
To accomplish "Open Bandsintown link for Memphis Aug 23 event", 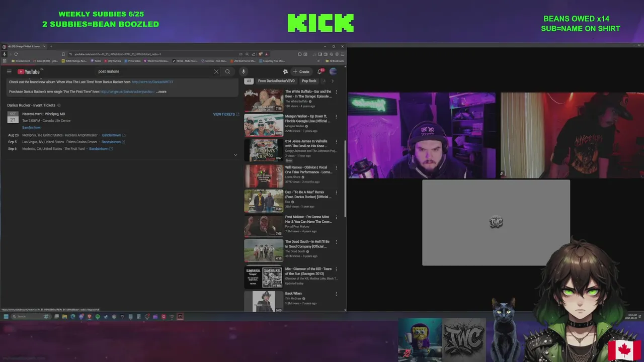I will [113, 135].
